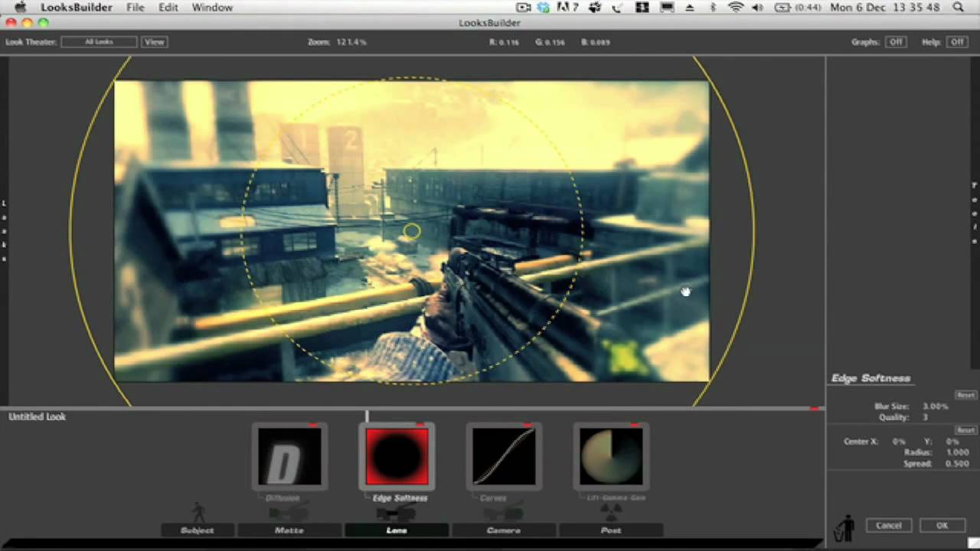Click the Adobe AI 7 menu bar icon
980x551 pixels.
[x=567, y=8]
